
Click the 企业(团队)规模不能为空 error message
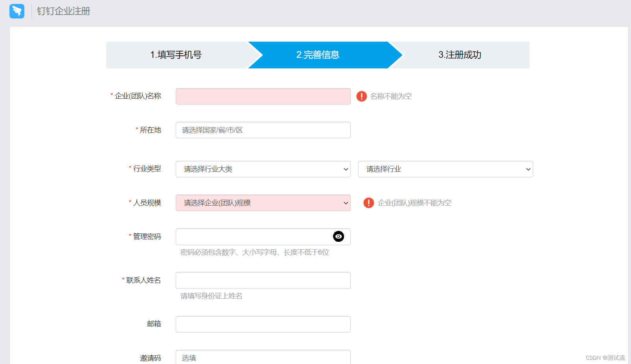click(414, 203)
